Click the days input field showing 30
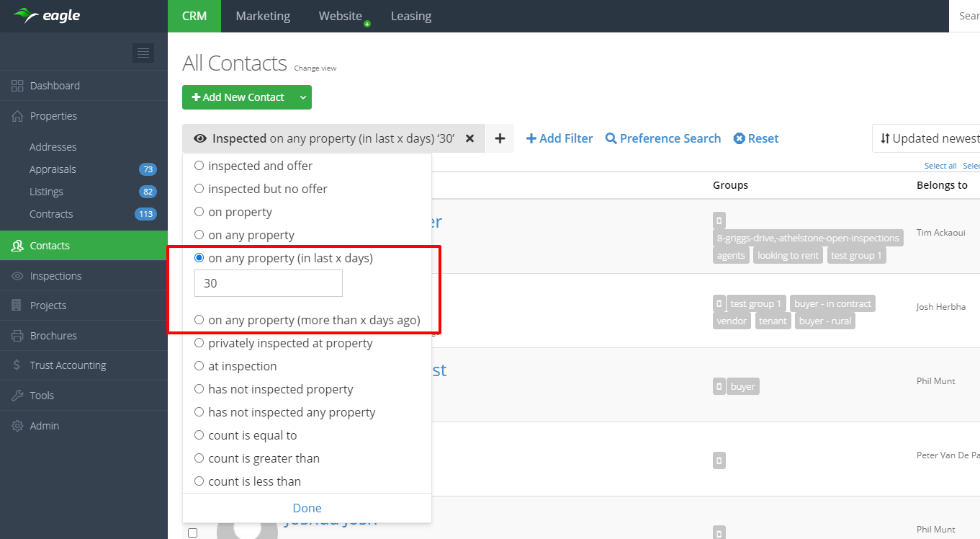Viewport: 980px width, 539px height. click(268, 284)
